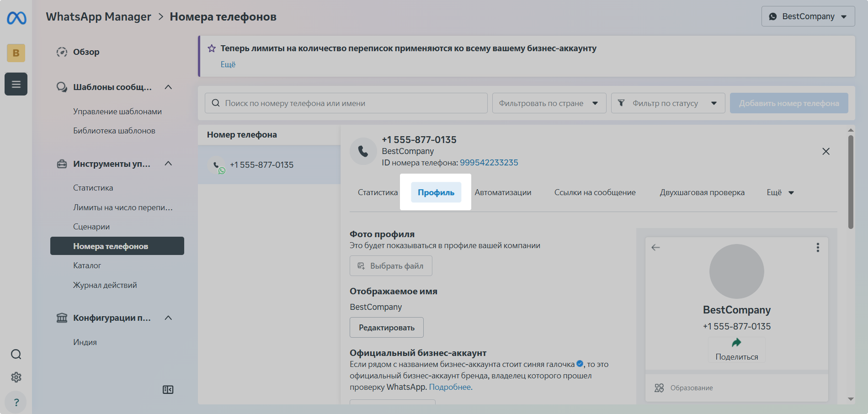Viewport: 868px width, 414px height.
Task: Switch to the Статистика tab
Action: [378, 192]
